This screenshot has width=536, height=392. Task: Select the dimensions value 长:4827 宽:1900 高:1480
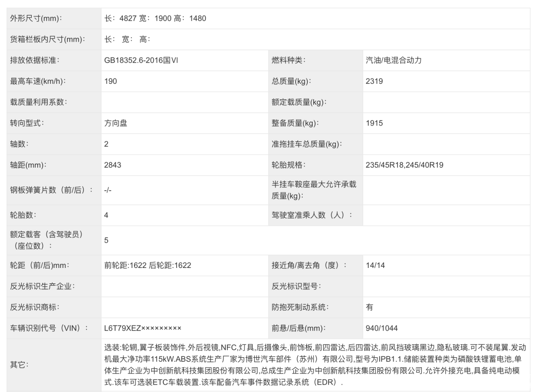155,18
